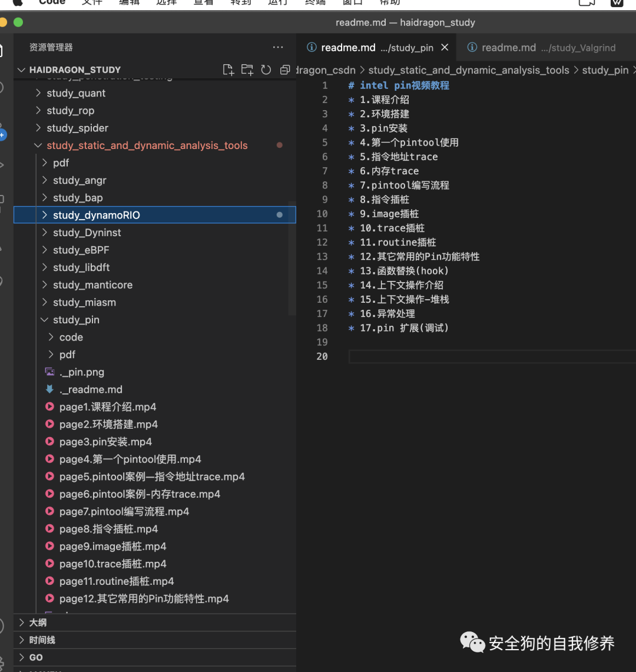Switch to readme.md study_Valgrind editor tab

546,48
